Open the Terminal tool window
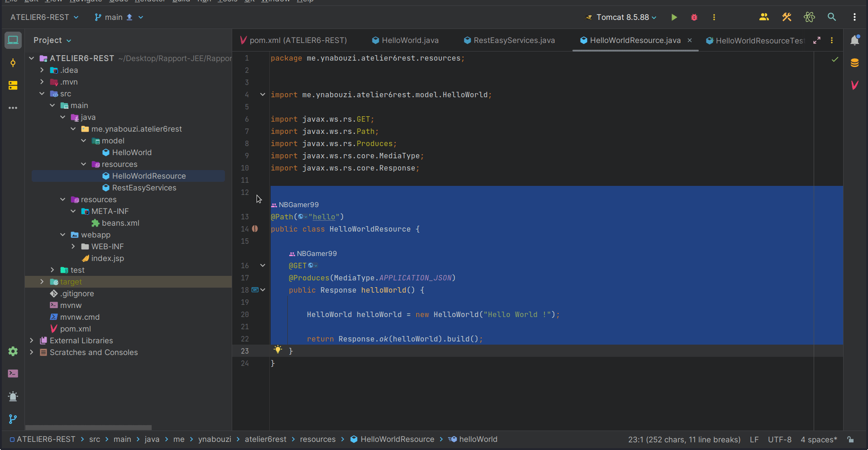This screenshot has height=450, width=868. coord(13,374)
